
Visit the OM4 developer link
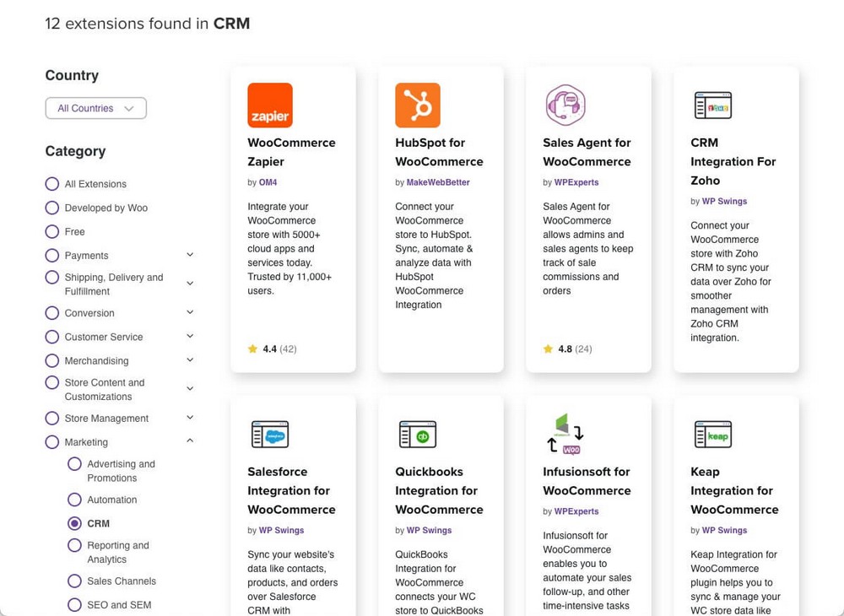click(268, 182)
